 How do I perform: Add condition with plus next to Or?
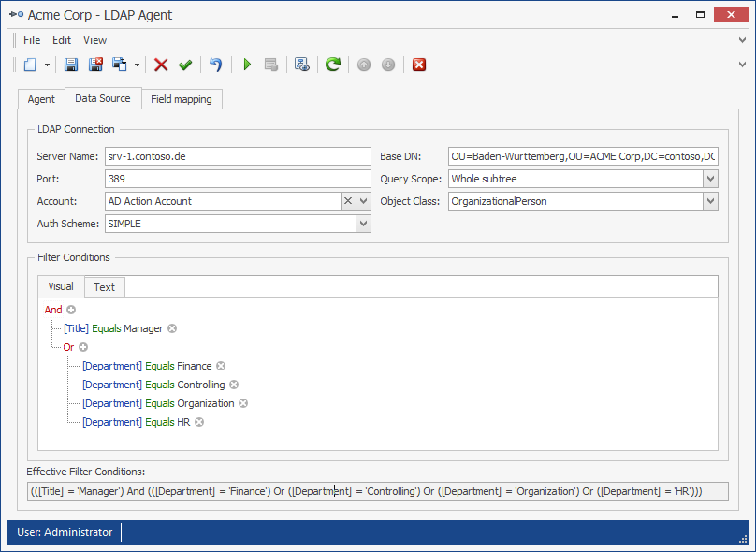(83, 347)
